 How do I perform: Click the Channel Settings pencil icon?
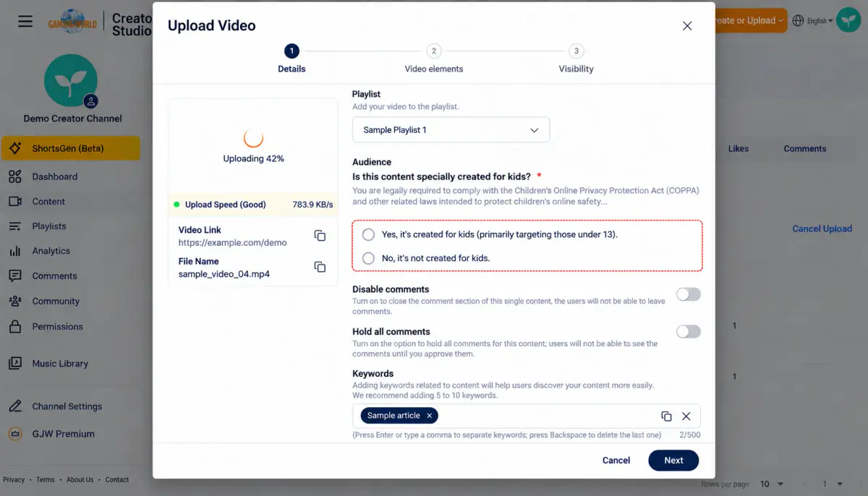[x=15, y=406]
